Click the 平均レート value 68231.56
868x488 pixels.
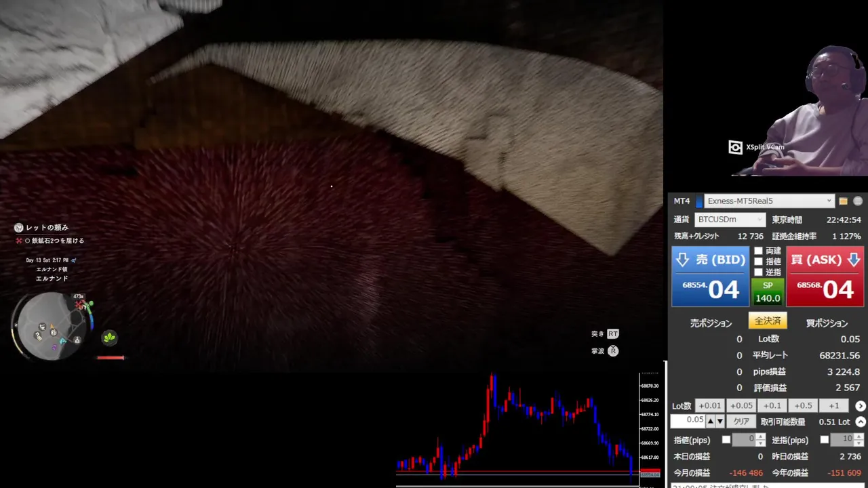pos(840,355)
